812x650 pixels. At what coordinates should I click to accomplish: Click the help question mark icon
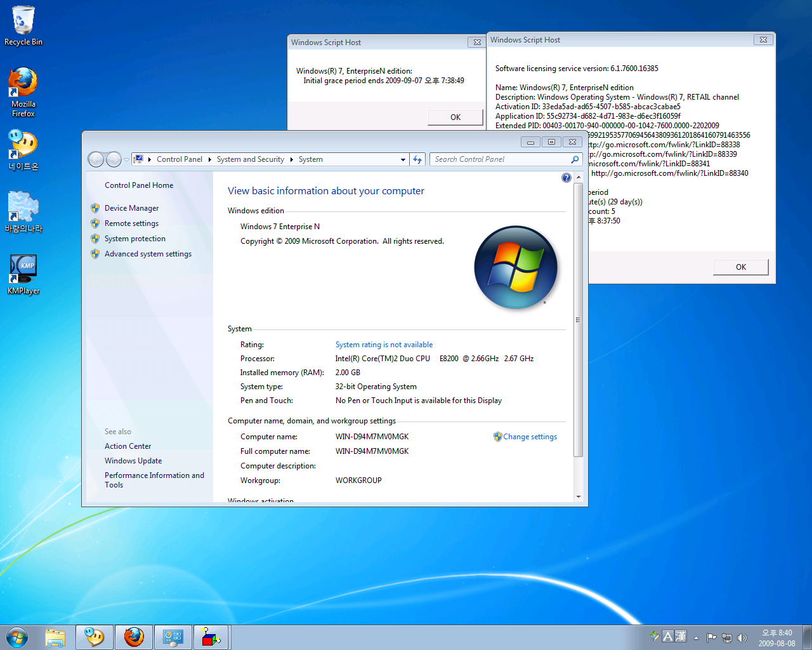coord(566,178)
